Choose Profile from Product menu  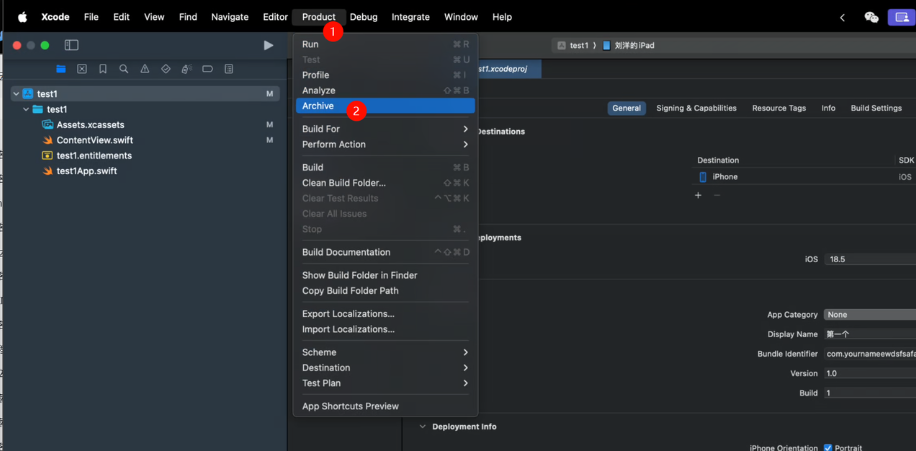(385, 75)
